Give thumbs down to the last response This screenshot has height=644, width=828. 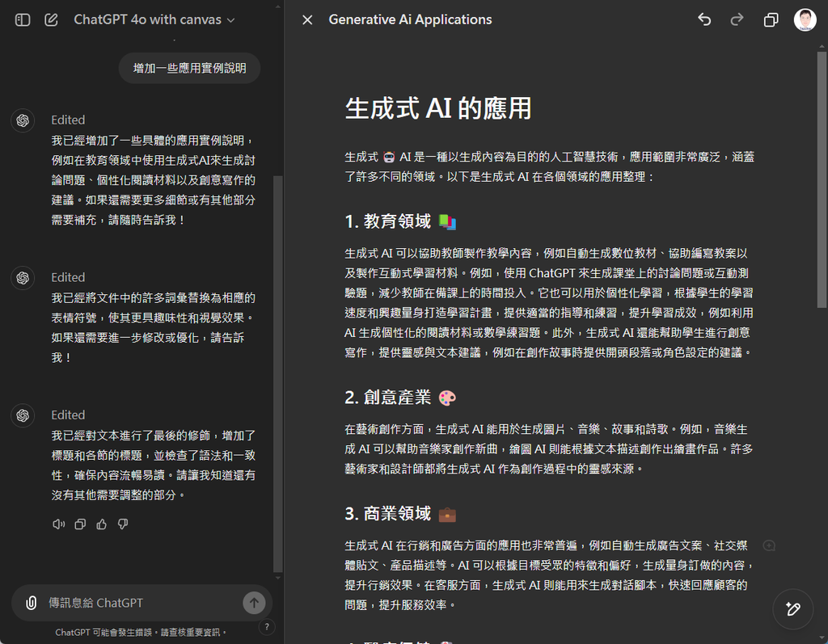point(123,524)
